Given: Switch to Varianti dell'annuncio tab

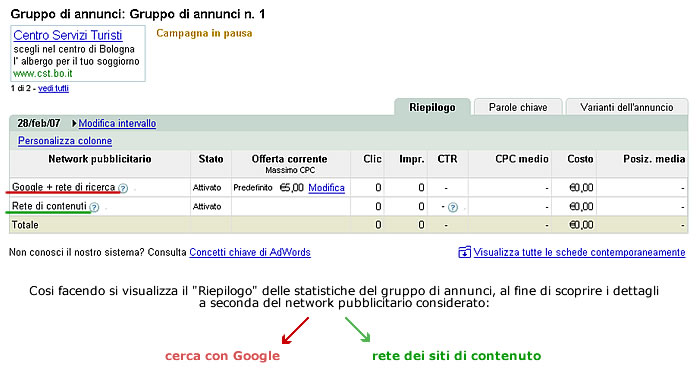Looking at the screenshot, I should point(627,107).
